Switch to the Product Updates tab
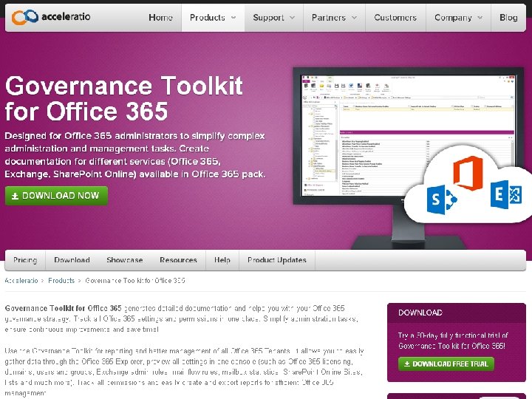 [277, 260]
